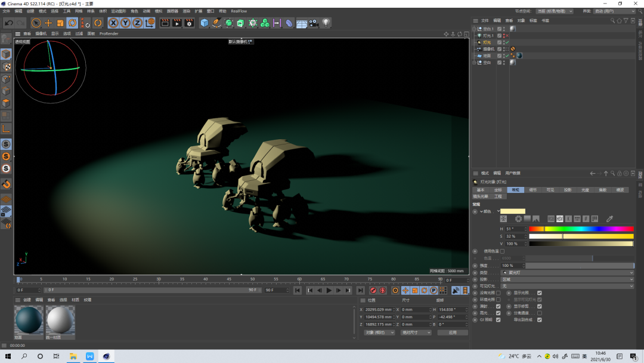Toggle X axis lock
The image size is (644, 363).
tap(113, 23)
